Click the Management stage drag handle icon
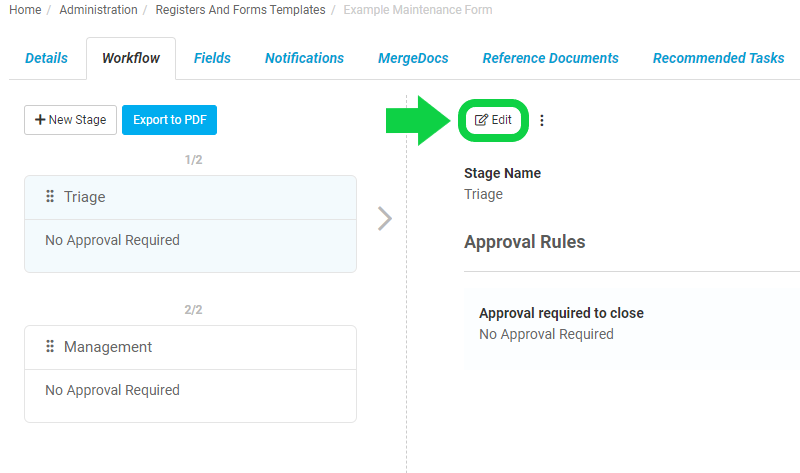This screenshot has height=473, width=800. [x=50, y=346]
